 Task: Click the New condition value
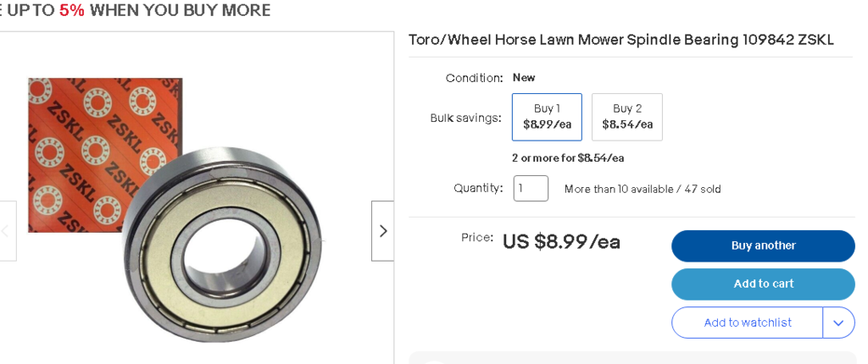click(x=524, y=78)
